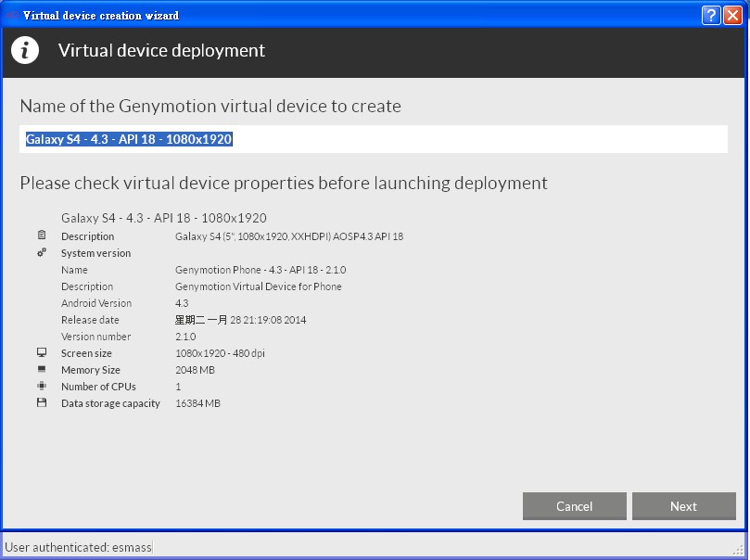Click the Data storage capacity value 16384 MB
The width and height of the screenshot is (750, 560).
[x=197, y=403]
